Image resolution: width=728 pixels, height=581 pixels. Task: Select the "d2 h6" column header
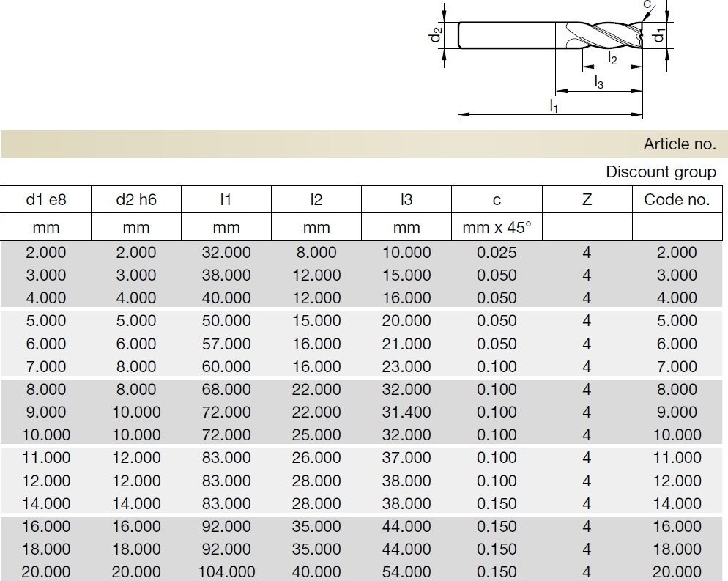[x=135, y=199]
